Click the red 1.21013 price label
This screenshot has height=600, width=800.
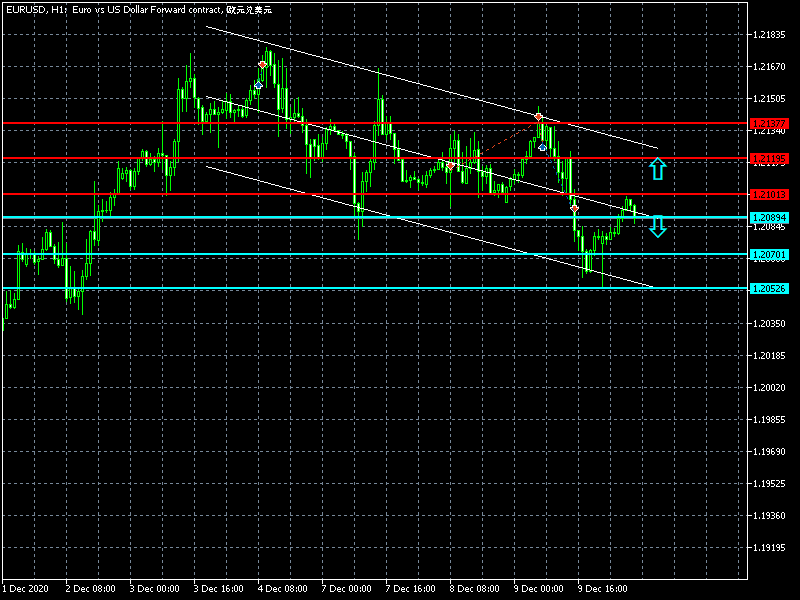[x=769, y=194]
